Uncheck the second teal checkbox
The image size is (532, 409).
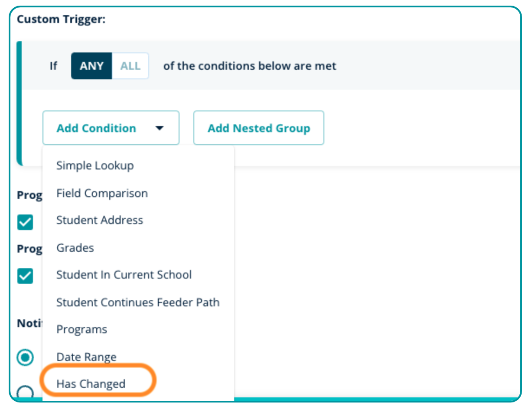point(25,276)
